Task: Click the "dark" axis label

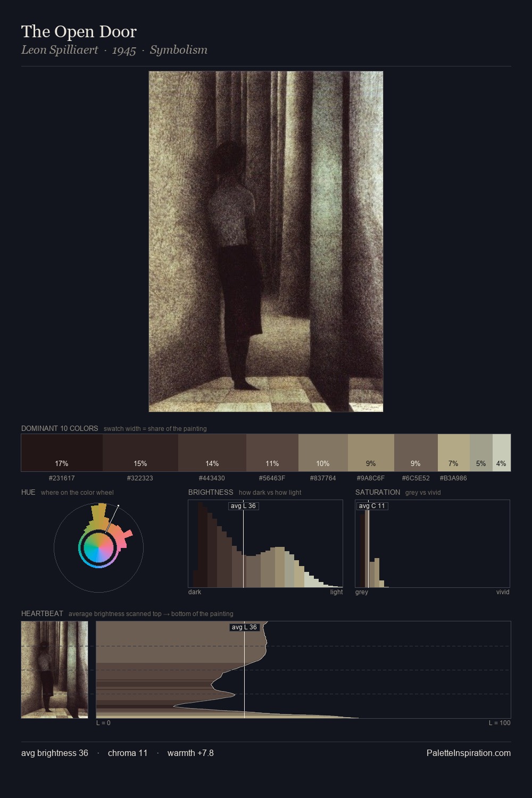Action: tap(195, 592)
